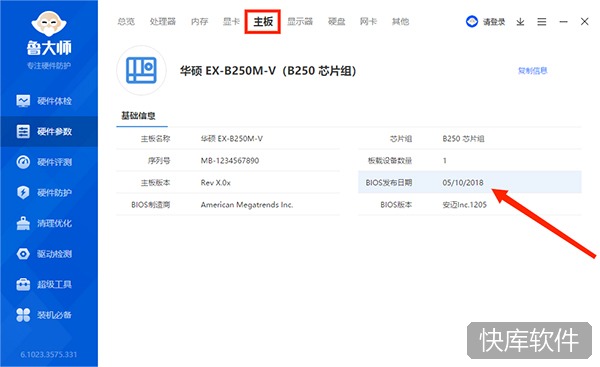Click 主板名称 value 华硕 EX-B250M-V
The height and width of the screenshot is (367, 600).
click(x=232, y=139)
